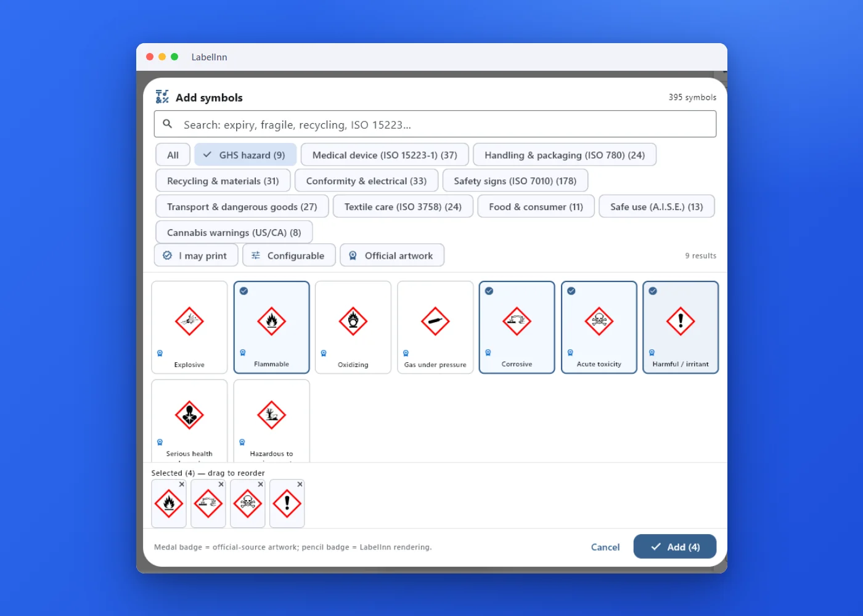Toggle the I may print filter
This screenshot has height=616, width=863.
pyautogui.click(x=196, y=256)
